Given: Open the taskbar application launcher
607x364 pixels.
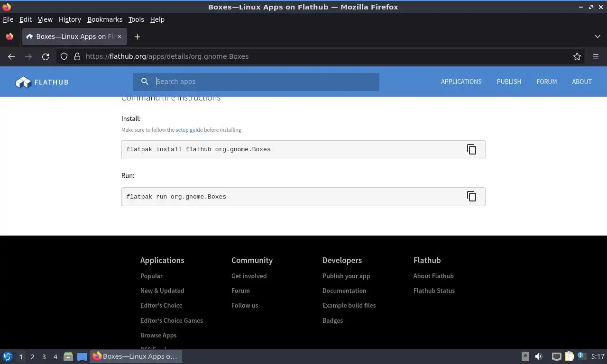Looking at the screenshot, I should point(8,356).
